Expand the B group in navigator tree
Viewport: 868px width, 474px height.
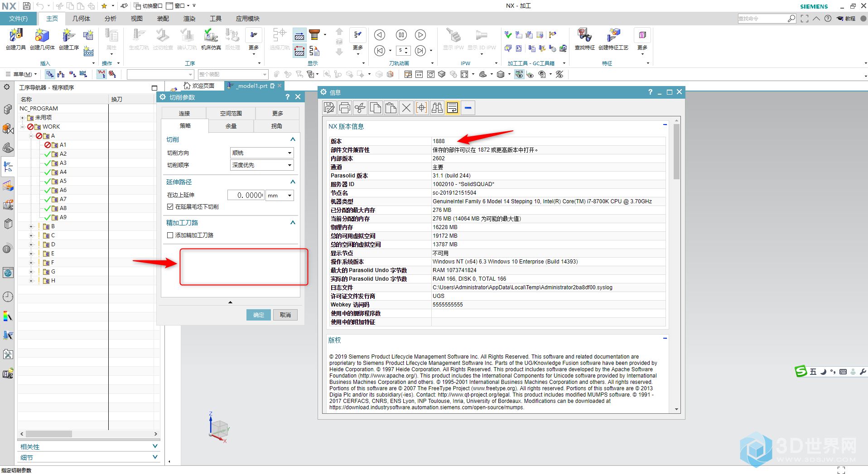coord(31,226)
